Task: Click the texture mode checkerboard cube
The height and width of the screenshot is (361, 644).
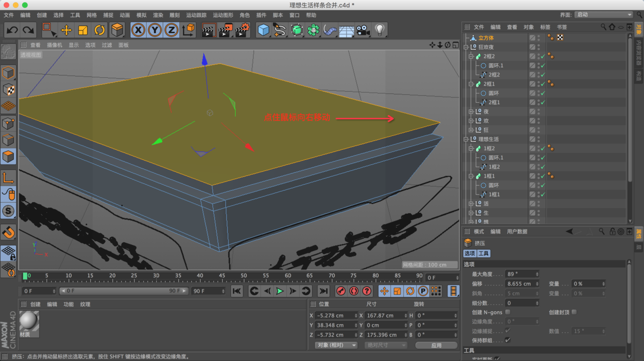Action: [8, 89]
